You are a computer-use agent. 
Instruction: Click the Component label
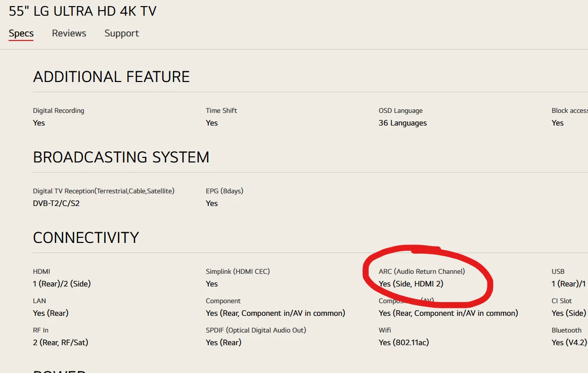pyautogui.click(x=223, y=301)
